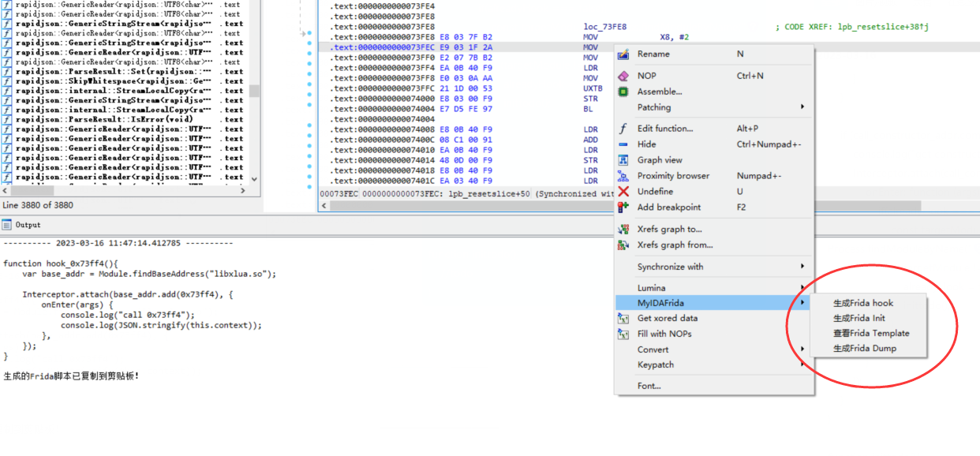Screen dimensions: 980x456
Task: Choose 生成Frida Dump option
Action: [865, 348]
